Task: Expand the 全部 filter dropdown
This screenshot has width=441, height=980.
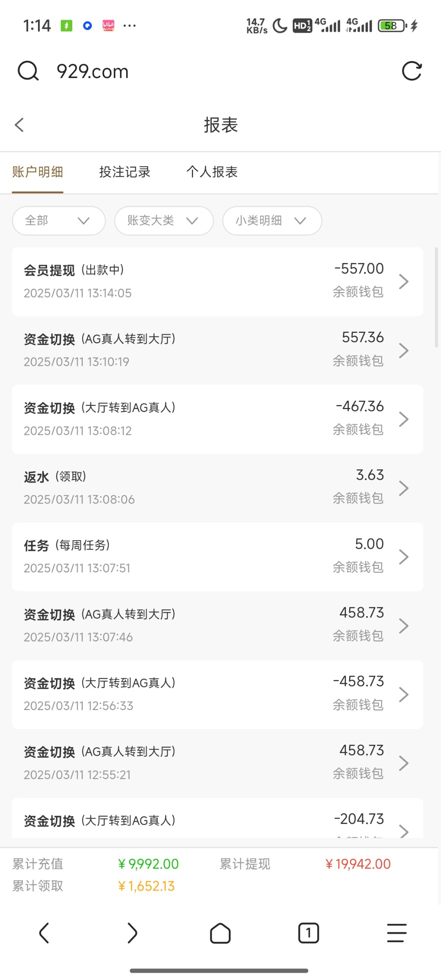Action: (x=59, y=221)
